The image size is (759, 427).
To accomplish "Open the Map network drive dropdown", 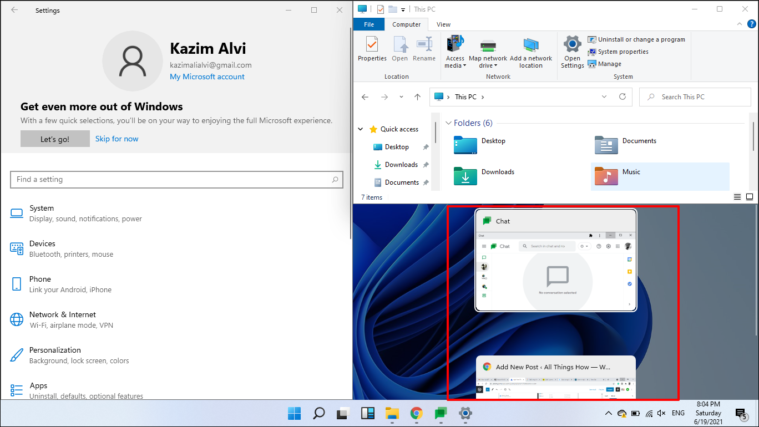I will click(488, 51).
